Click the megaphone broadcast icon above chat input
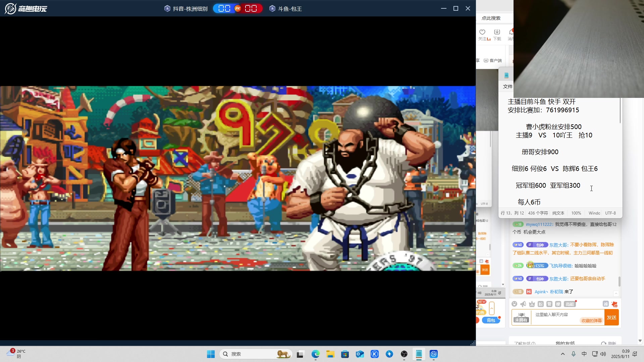This screenshot has height=362, width=644. click(523, 304)
